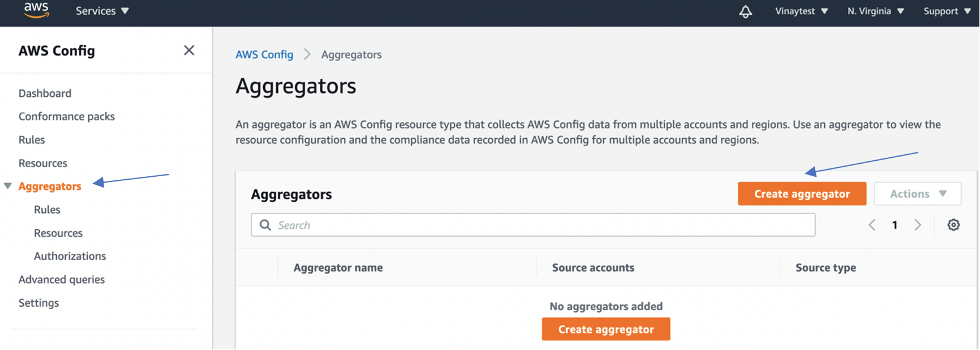Screen dimensions: 980x350
Task: Open Dashboard in the sidebar
Action: 45,93
